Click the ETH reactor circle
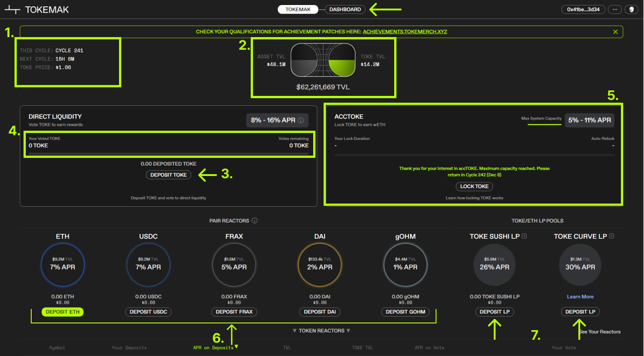The height and width of the screenshot is (356, 644). 62,264
